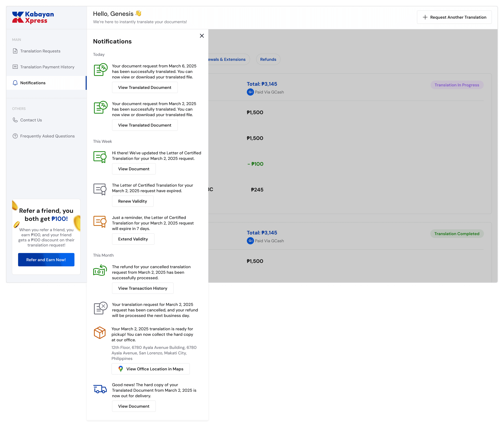
Task: Click the delivery truck notification icon
Action: [x=100, y=389]
